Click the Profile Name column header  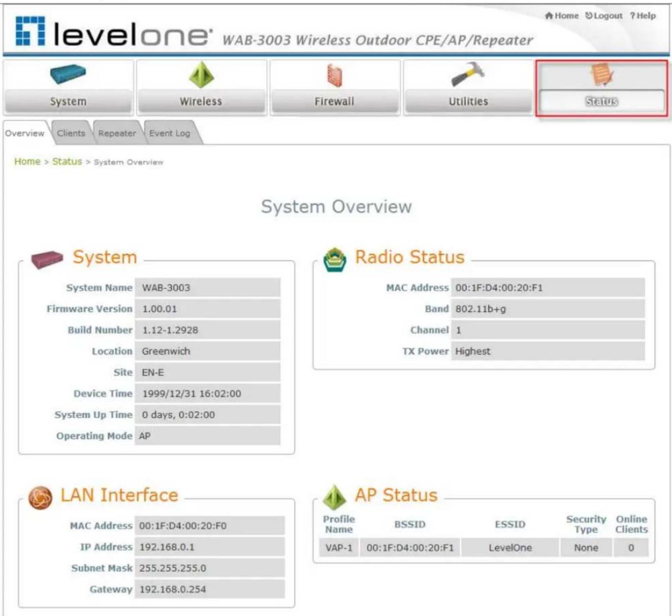tap(339, 524)
